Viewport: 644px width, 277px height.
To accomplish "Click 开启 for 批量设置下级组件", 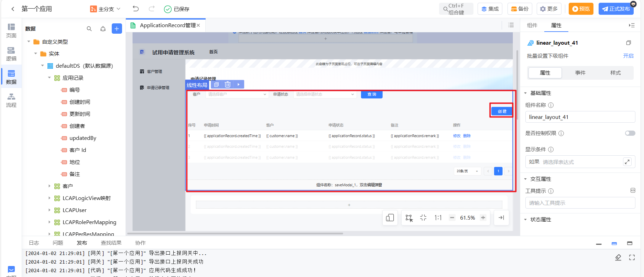I will pos(628,56).
